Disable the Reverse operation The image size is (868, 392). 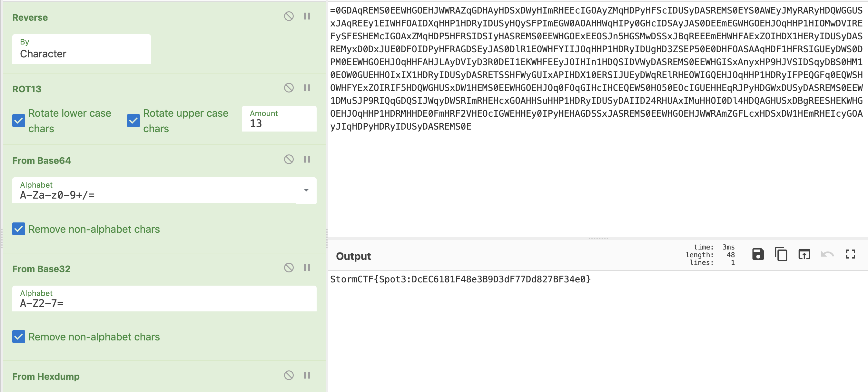pyautogui.click(x=289, y=16)
